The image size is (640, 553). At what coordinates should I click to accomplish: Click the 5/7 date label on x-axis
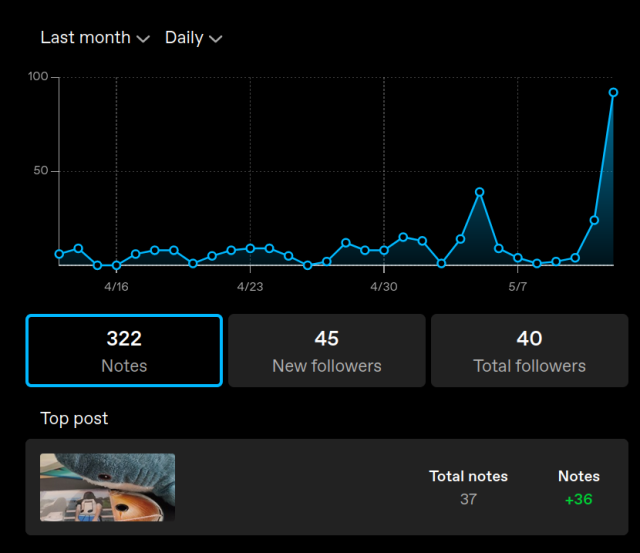click(518, 287)
